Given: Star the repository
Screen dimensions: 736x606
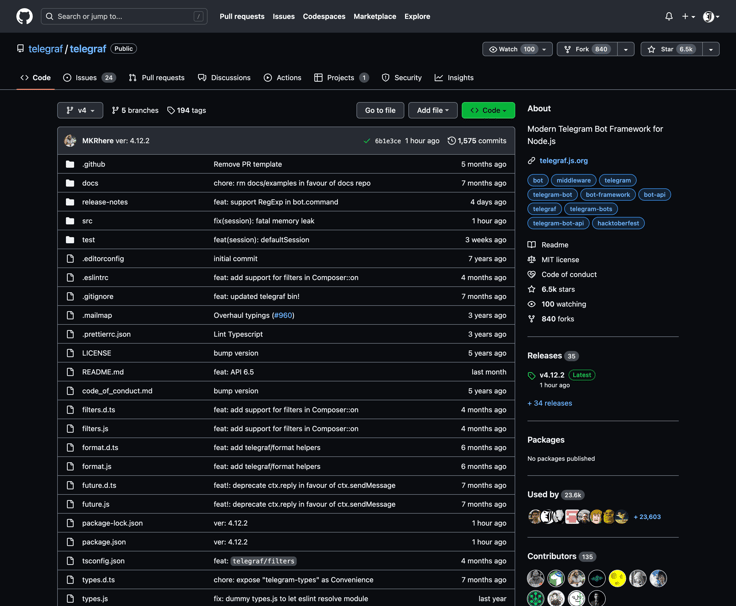Looking at the screenshot, I should (671, 49).
